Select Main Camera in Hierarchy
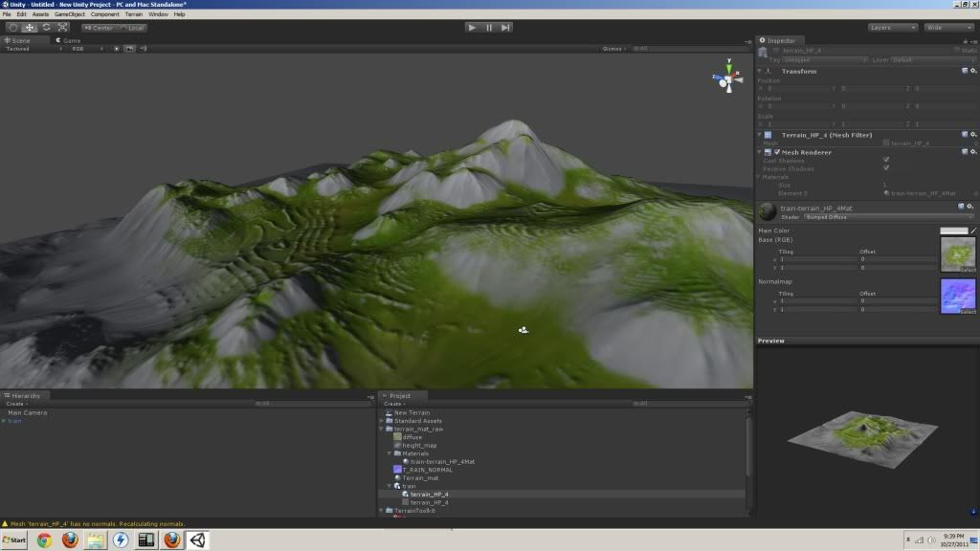 (27, 413)
